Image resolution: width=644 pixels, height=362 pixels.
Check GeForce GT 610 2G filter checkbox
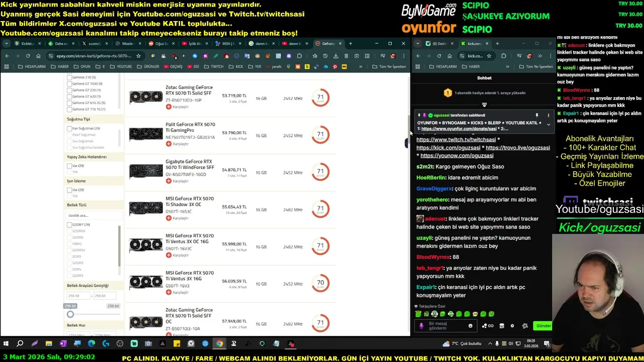coord(69,103)
